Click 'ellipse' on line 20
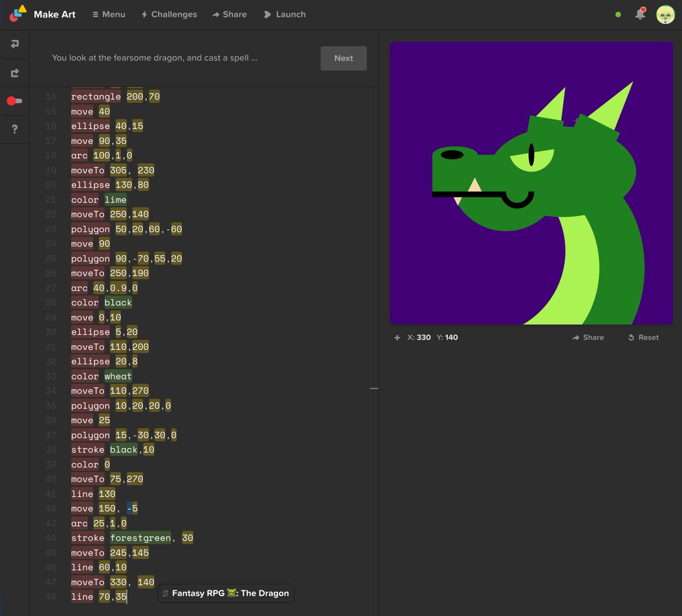 tap(90, 185)
